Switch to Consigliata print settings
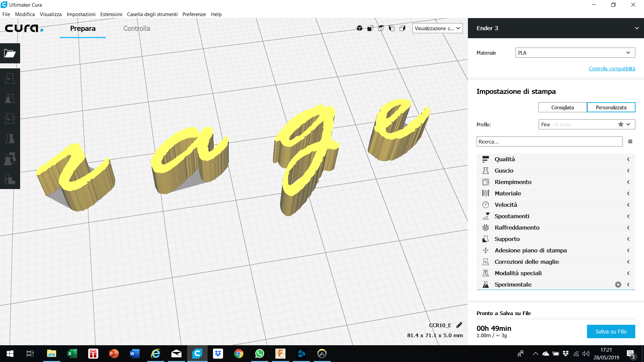Viewport: 644px width, 362px height. pos(562,107)
